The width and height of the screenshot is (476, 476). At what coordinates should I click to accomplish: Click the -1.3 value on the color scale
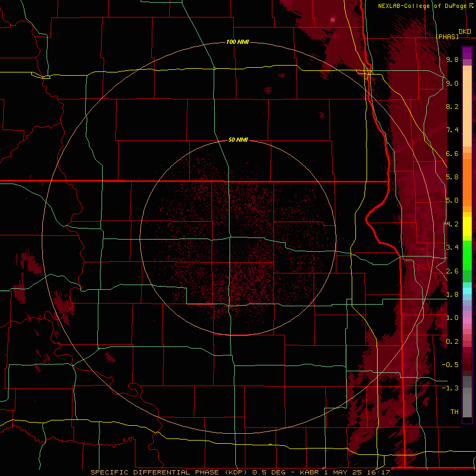click(x=450, y=388)
